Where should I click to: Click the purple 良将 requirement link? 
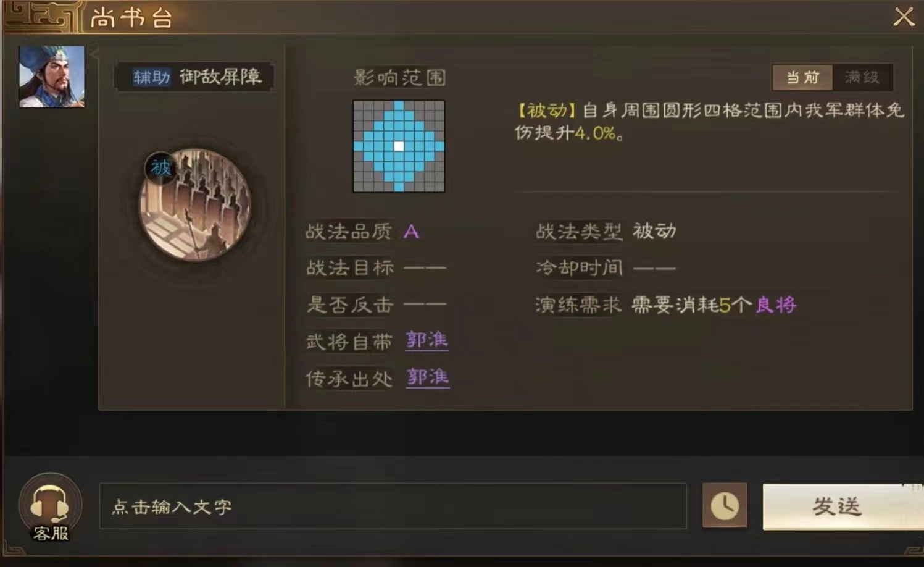coord(776,304)
